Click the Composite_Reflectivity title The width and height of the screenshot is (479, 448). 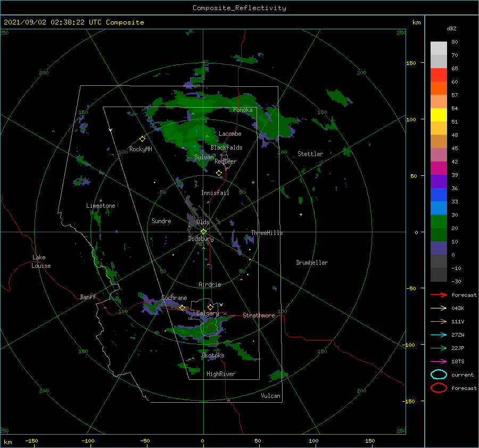[239, 8]
